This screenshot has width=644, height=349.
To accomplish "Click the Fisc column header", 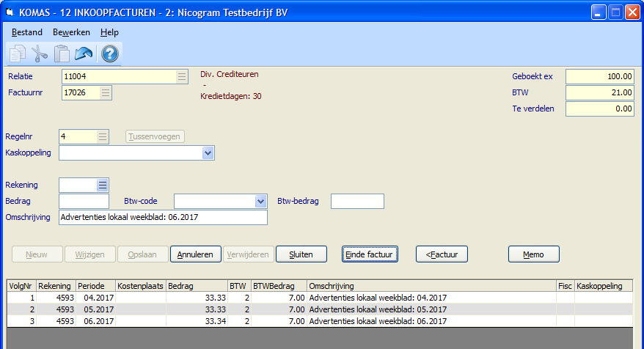I will coord(565,286).
